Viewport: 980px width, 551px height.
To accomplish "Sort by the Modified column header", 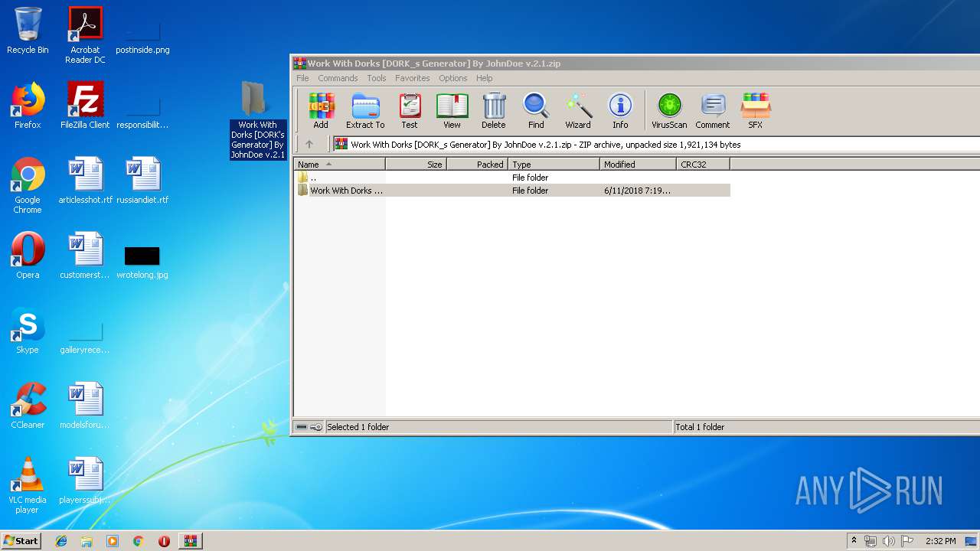I will tap(639, 165).
